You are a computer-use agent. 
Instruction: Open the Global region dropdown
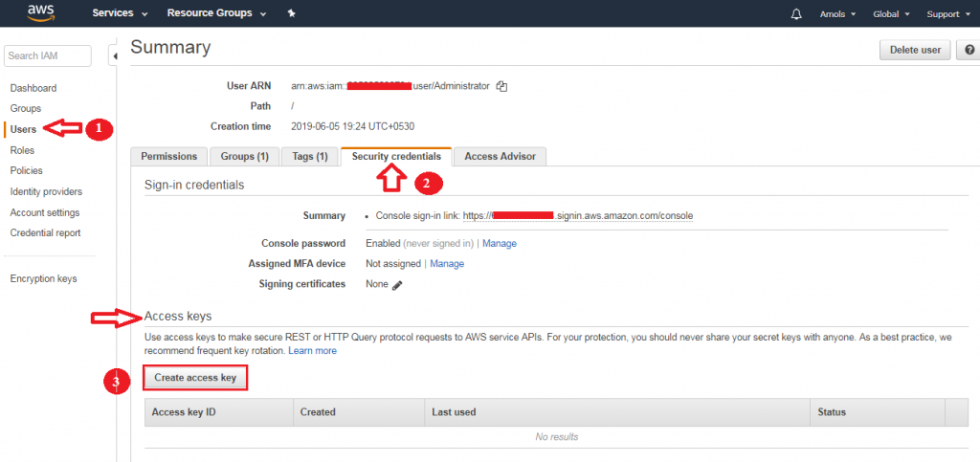[x=891, y=13]
